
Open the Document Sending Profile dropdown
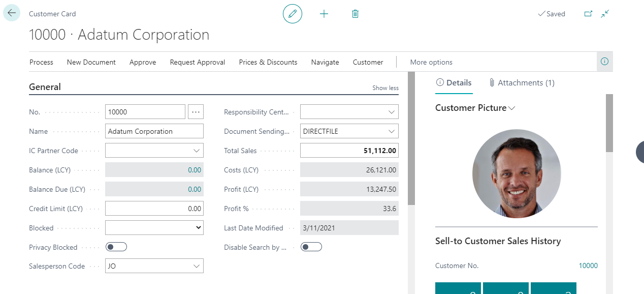point(392,131)
